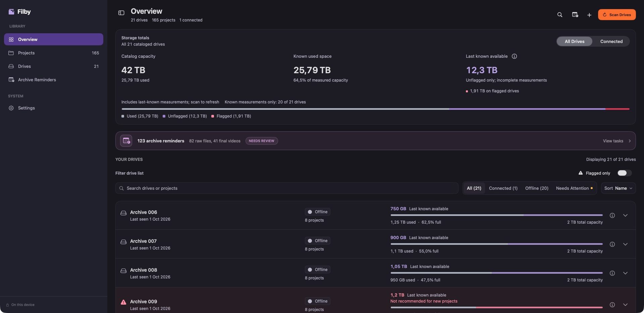Select the Connected (1) filter tab

click(x=503, y=188)
